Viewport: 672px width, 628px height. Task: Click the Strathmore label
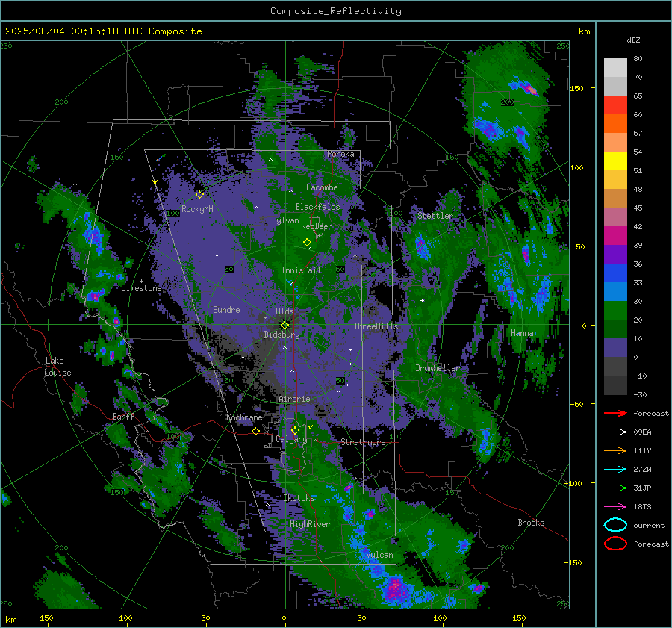pyautogui.click(x=363, y=442)
